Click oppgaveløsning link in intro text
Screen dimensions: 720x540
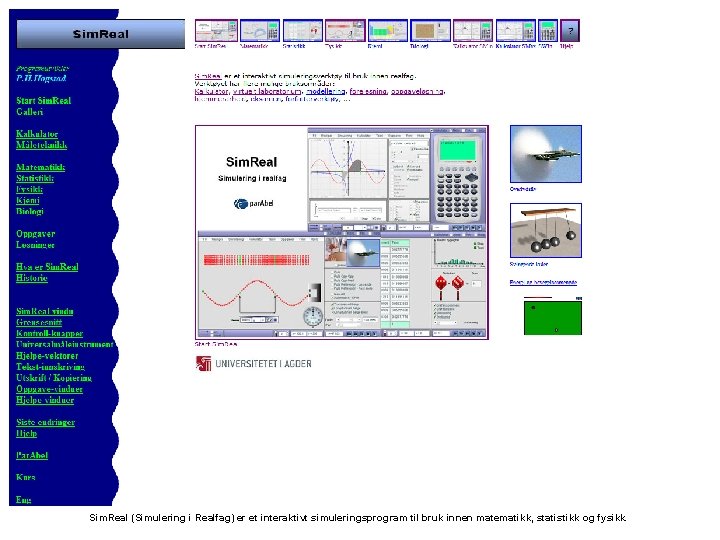coord(417,91)
